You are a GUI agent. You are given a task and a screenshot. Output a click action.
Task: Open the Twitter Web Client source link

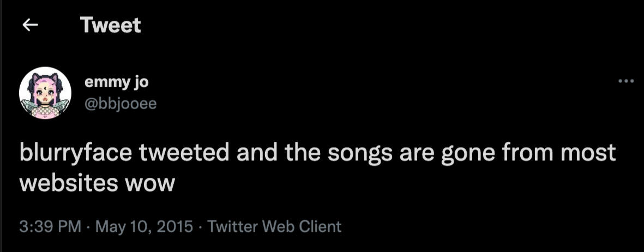274,226
